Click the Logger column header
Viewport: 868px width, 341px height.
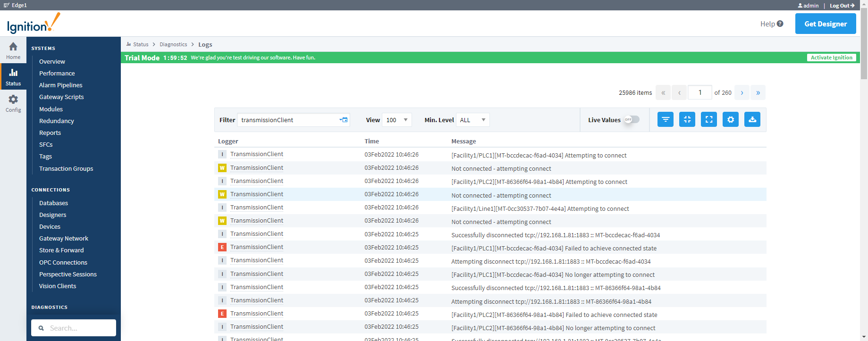point(228,141)
